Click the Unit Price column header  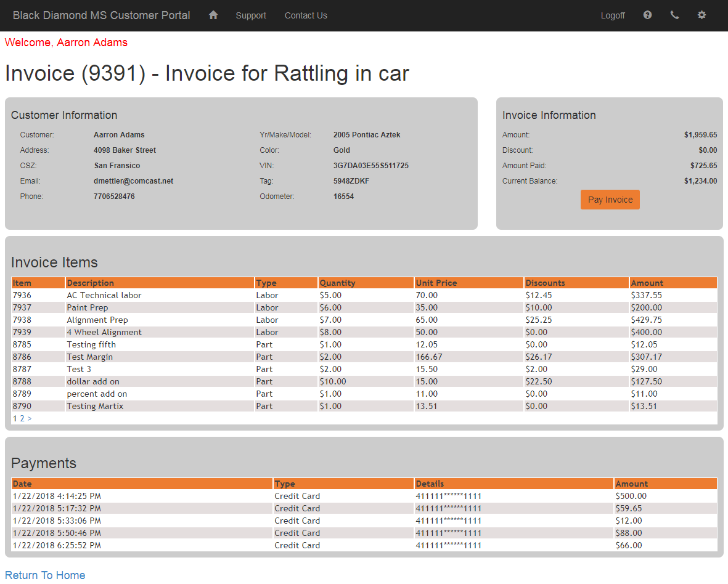436,283
